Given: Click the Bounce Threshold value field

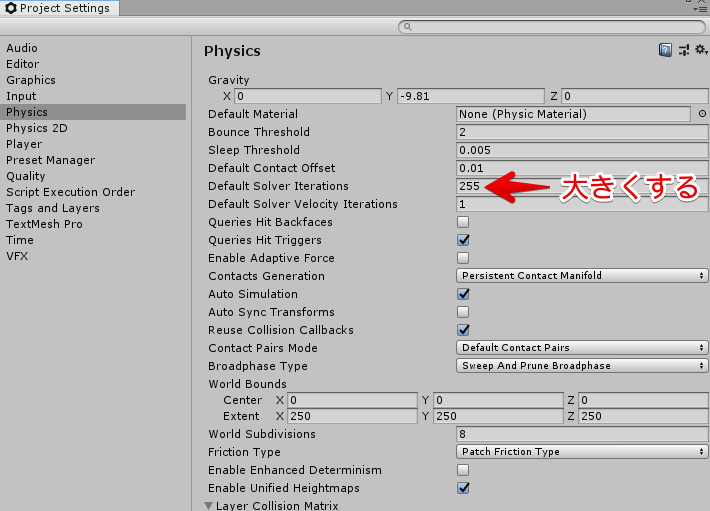Looking at the screenshot, I should [582, 132].
